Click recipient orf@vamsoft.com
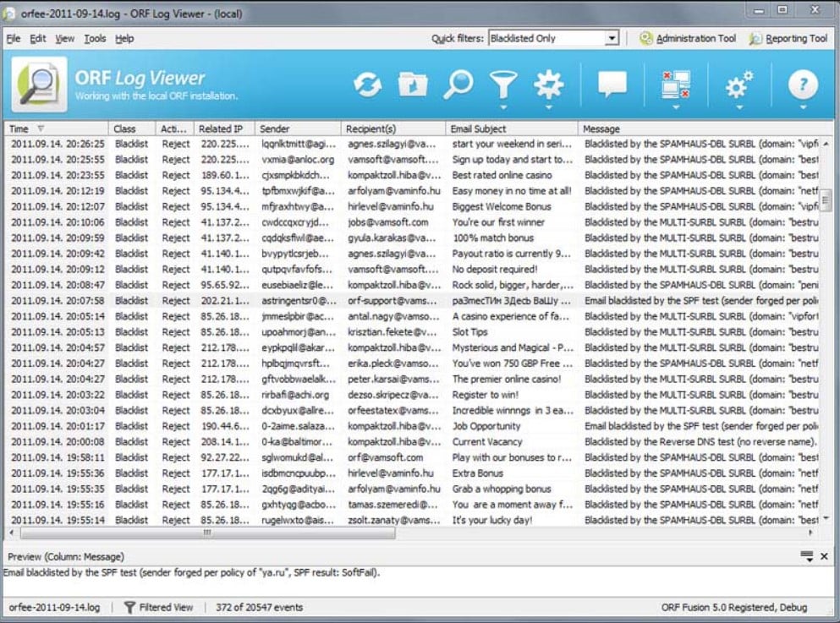The image size is (840, 623). click(x=385, y=457)
